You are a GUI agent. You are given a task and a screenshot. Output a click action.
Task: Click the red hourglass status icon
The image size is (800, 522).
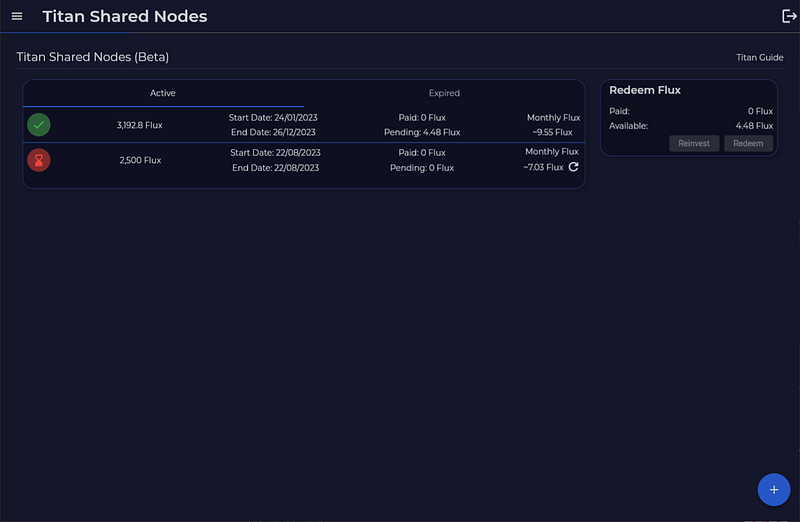pos(39,160)
